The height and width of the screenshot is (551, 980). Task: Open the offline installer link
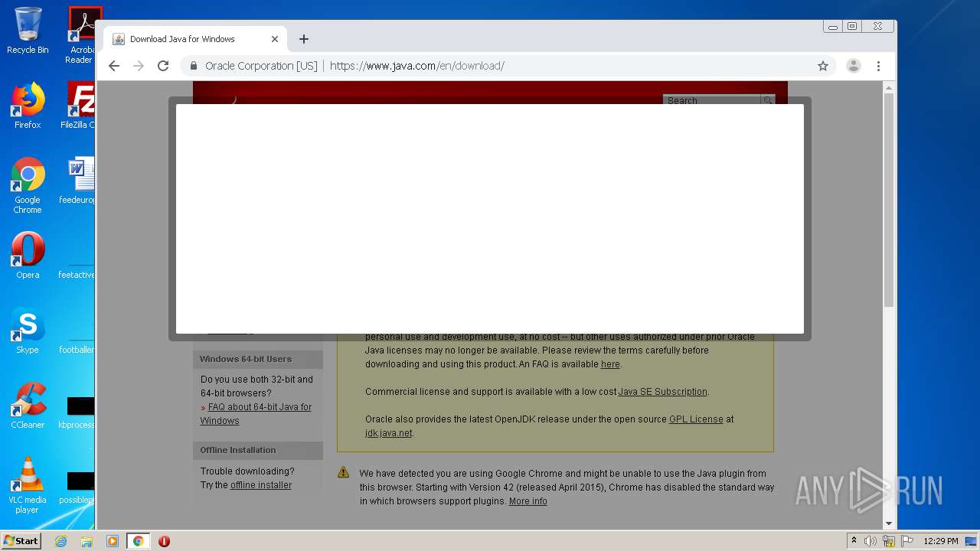tap(261, 485)
